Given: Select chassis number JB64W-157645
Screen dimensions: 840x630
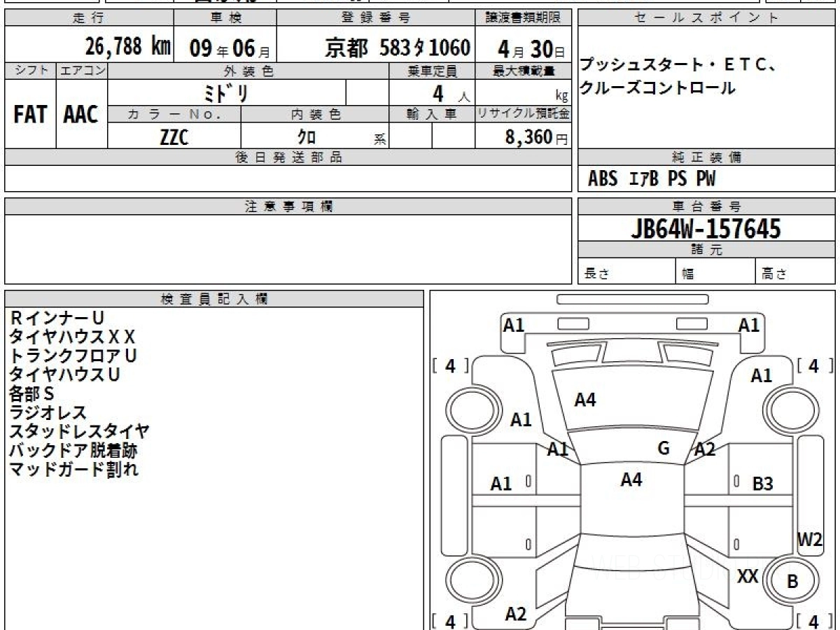Looking at the screenshot, I should [x=706, y=228].
